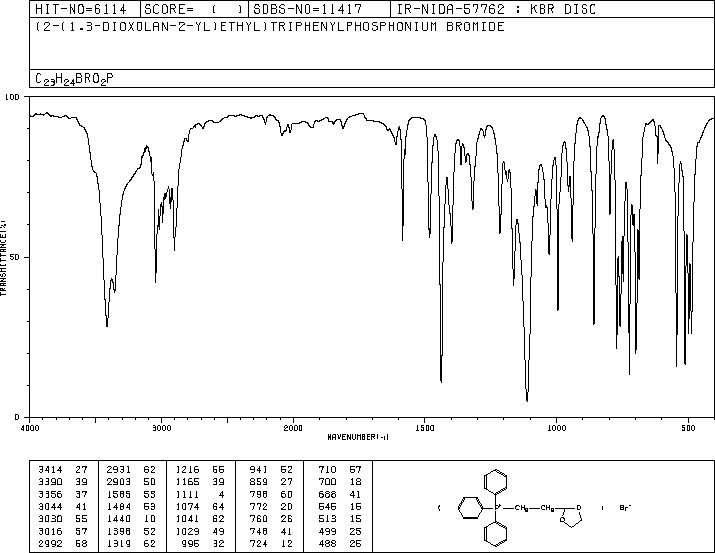Choose the 1041 peak value
This screenshot has width=715, height=553.
coord(188,519)
